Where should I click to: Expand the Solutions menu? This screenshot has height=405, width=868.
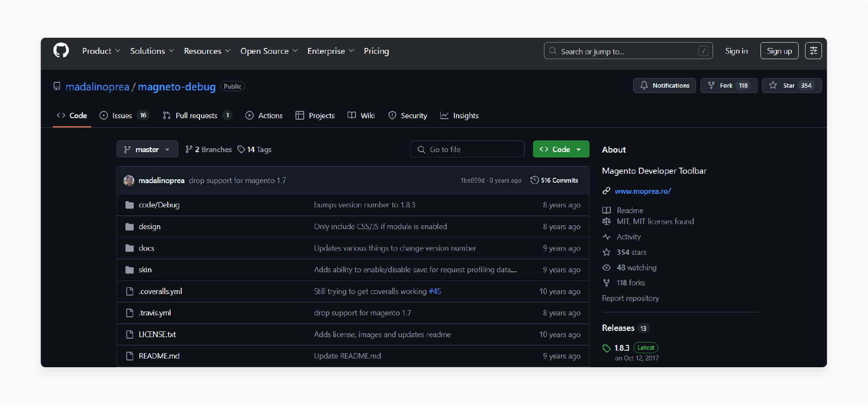(x=152, y=51)
